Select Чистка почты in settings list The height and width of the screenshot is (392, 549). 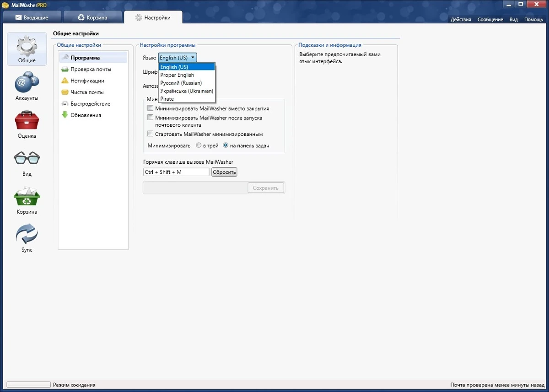pyautogui.click(x=93, y=92)
